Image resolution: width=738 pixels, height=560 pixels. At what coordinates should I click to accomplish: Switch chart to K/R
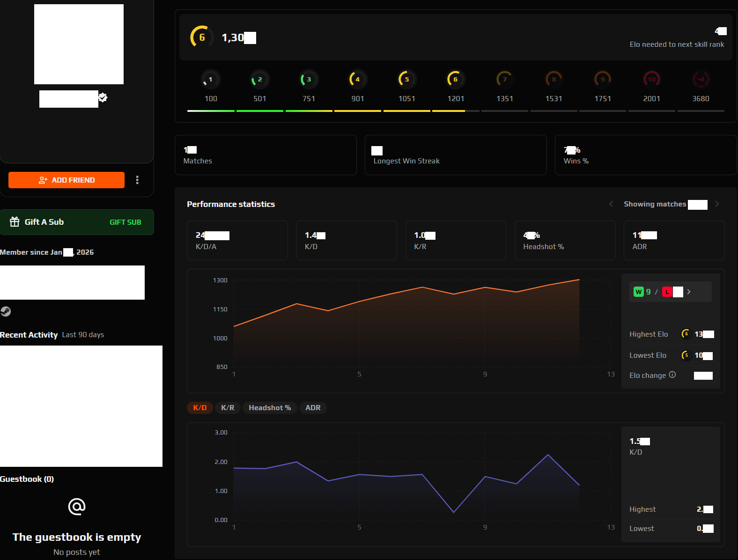point(228,408)
